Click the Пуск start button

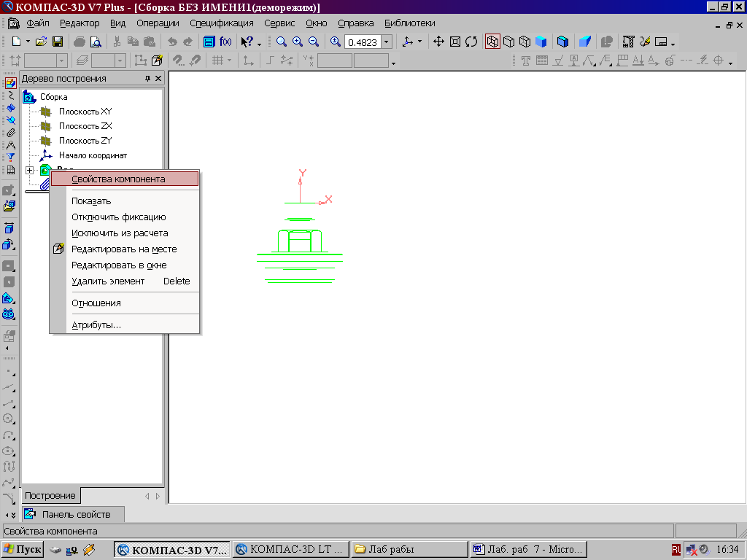[23, 549]
